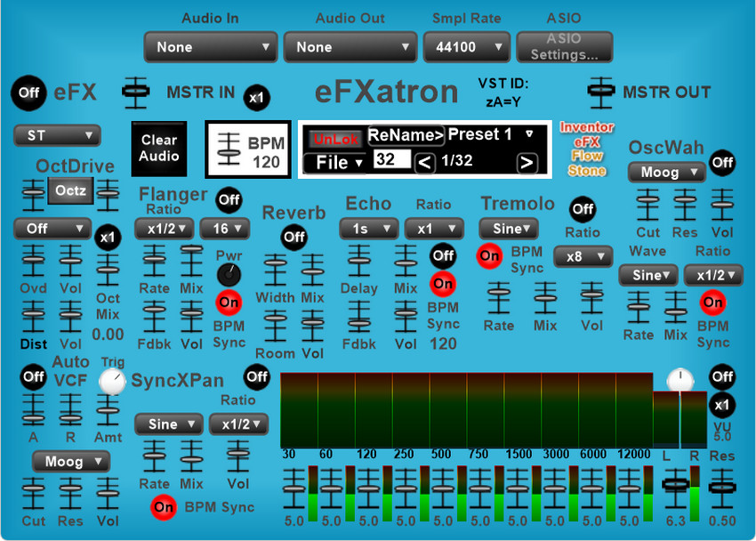Click the OctDrive x1 multiplier button

coord(108,238)
